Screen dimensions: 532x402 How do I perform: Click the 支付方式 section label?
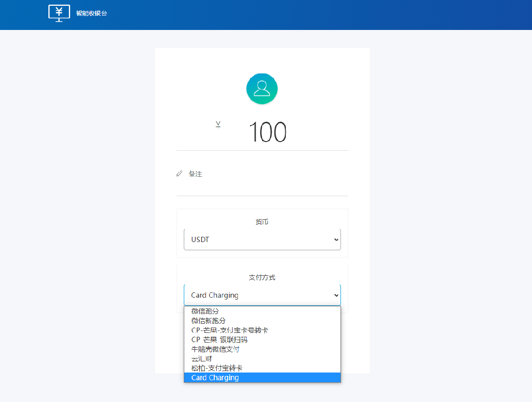[x=262, y=277]
